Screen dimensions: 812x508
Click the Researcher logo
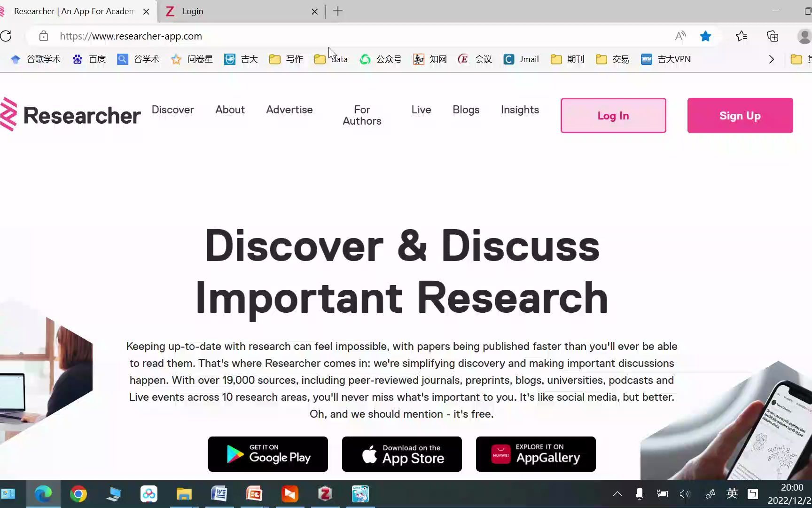click(70, 114)
